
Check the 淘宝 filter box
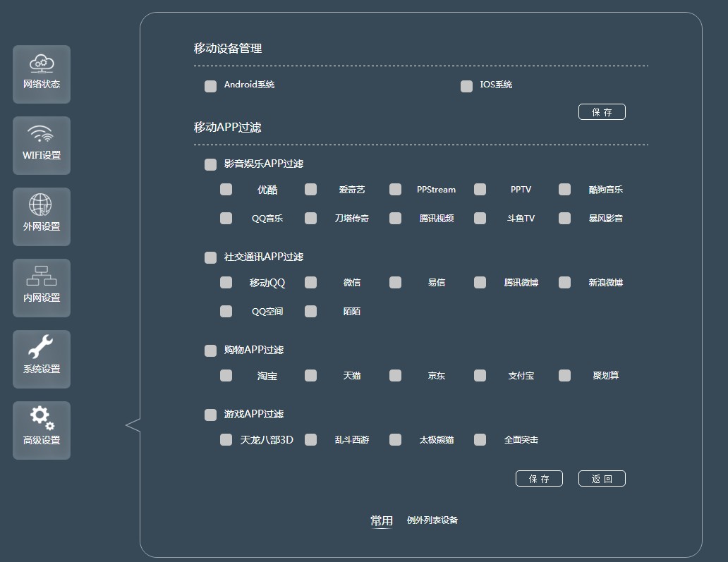pos(226,375)
